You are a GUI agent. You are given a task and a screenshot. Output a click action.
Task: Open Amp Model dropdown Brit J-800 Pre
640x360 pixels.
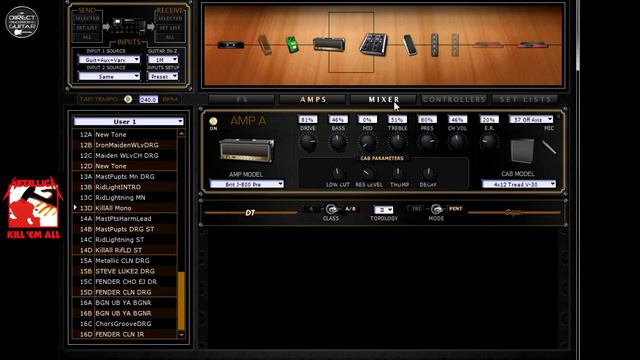(x=247, y=184)
